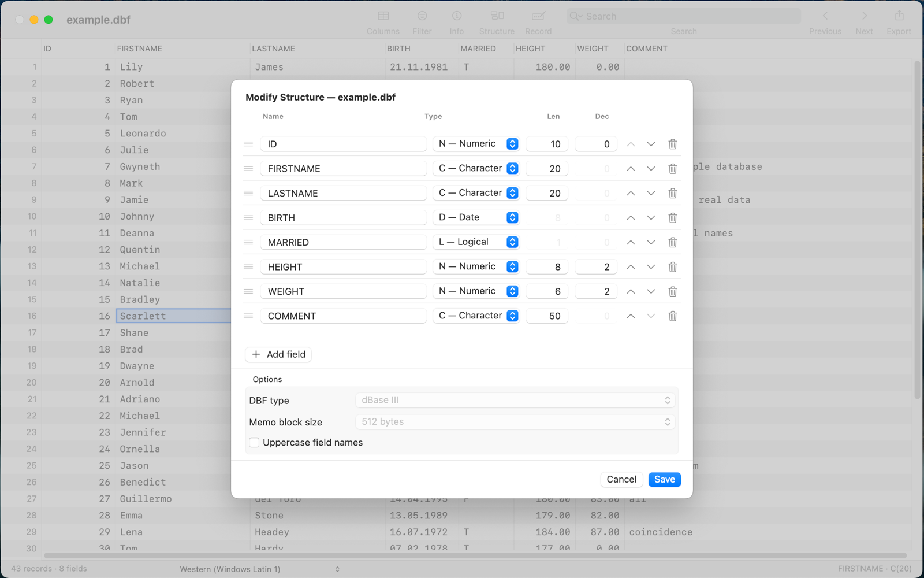Click the COMMENT length field showing 50
The image size is (924, 578).
point(547,316)
